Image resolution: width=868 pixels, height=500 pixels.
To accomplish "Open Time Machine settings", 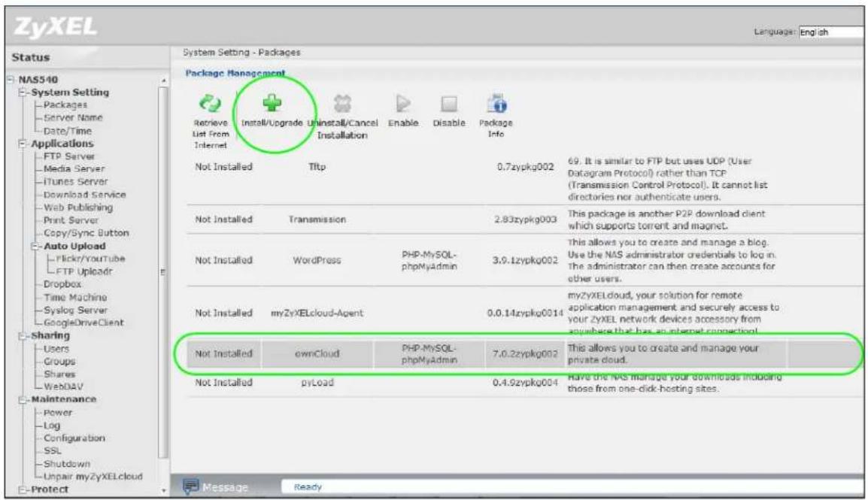I will (75, 298).
